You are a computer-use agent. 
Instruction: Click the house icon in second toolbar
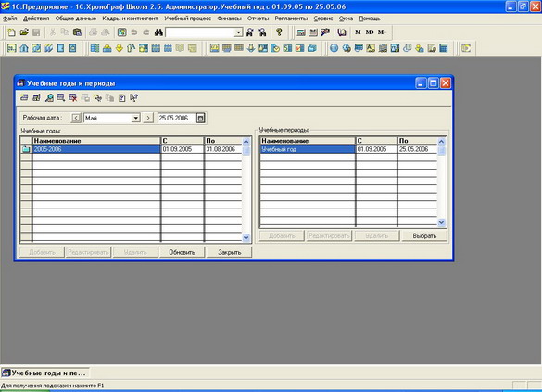coord(24,48)
